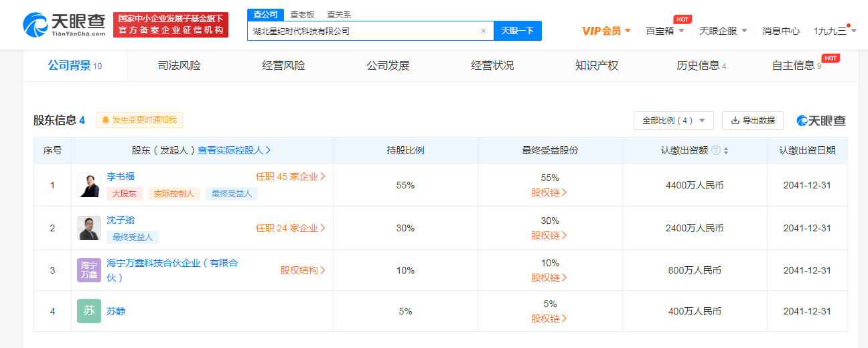Open 查看实际控股人 link
The width and height of the screenshot is (868, 348).
(234, 150)
